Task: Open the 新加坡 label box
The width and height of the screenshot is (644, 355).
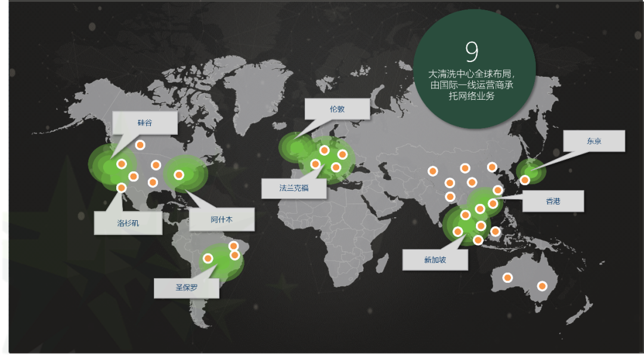Action: click(435, 260)
